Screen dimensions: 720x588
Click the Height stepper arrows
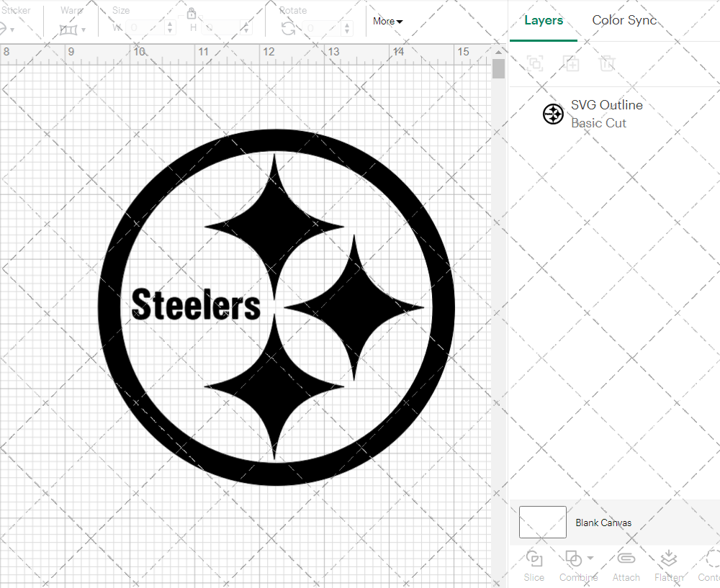click(x=246, y=28)
